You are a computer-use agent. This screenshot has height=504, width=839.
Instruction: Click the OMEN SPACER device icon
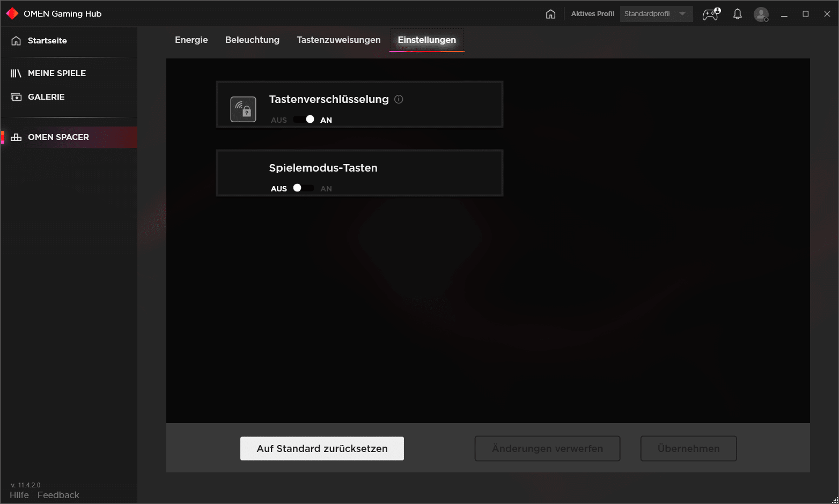[x=16, y=137]
